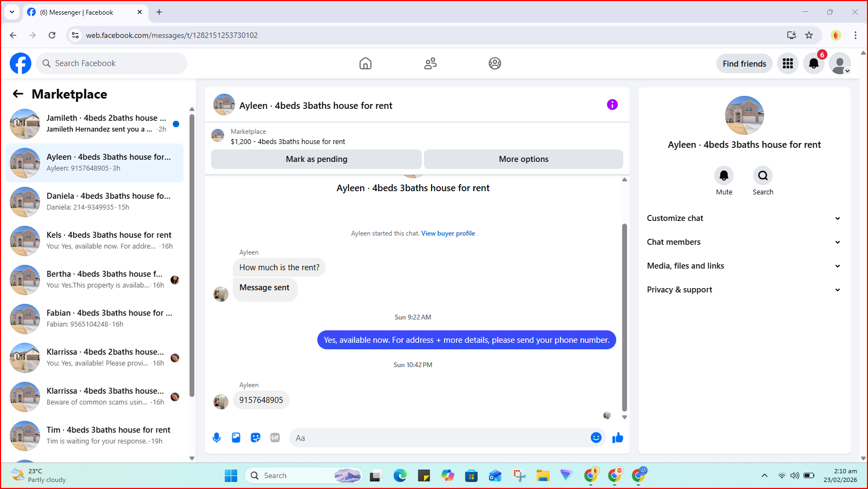Choose a GIF icon

tap(275, 438)
